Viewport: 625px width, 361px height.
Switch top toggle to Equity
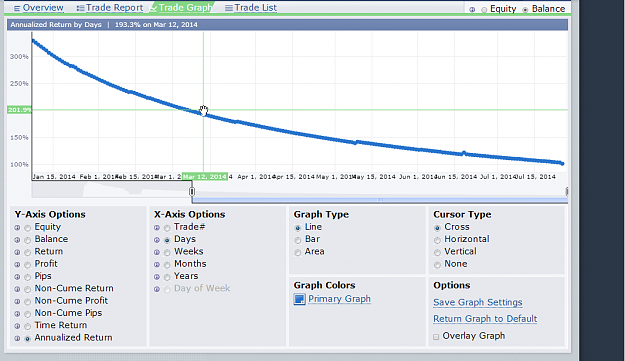[484, 10]
